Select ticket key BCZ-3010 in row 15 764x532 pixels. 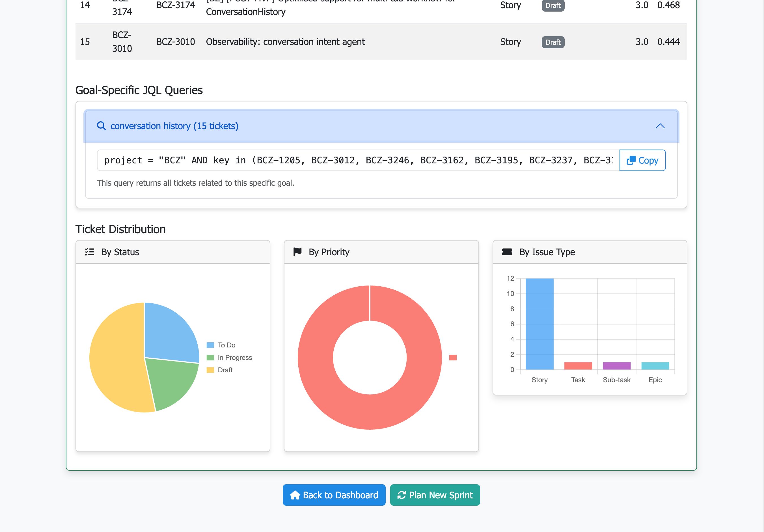176,42
